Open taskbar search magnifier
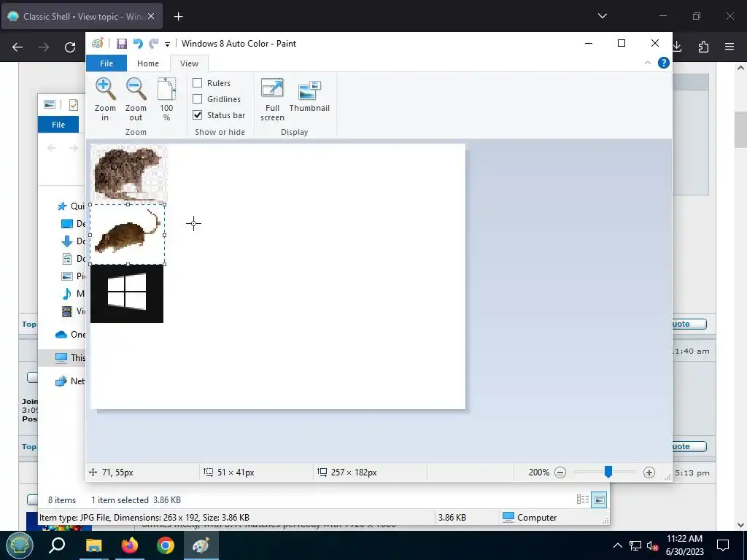 (57, 545)
